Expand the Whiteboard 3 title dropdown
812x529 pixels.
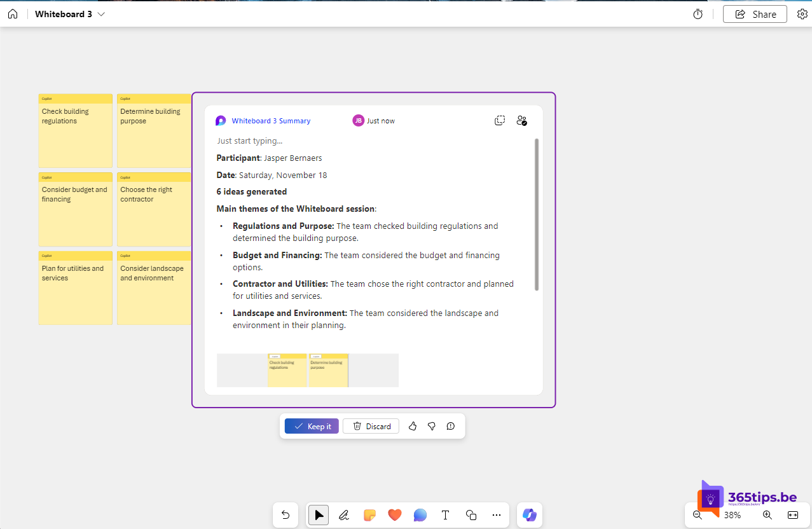(101, 14)
